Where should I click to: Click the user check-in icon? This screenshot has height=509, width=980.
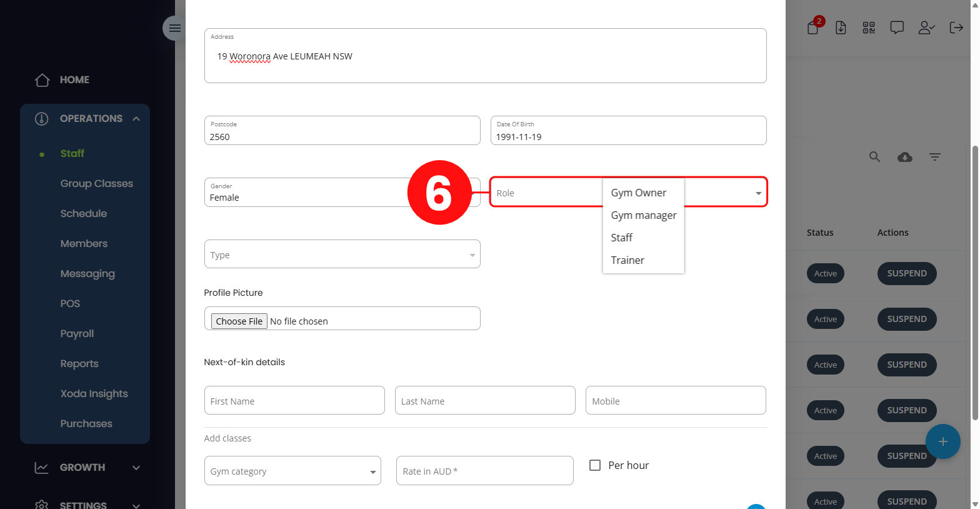pyautogui.click(x=926, y=28)
